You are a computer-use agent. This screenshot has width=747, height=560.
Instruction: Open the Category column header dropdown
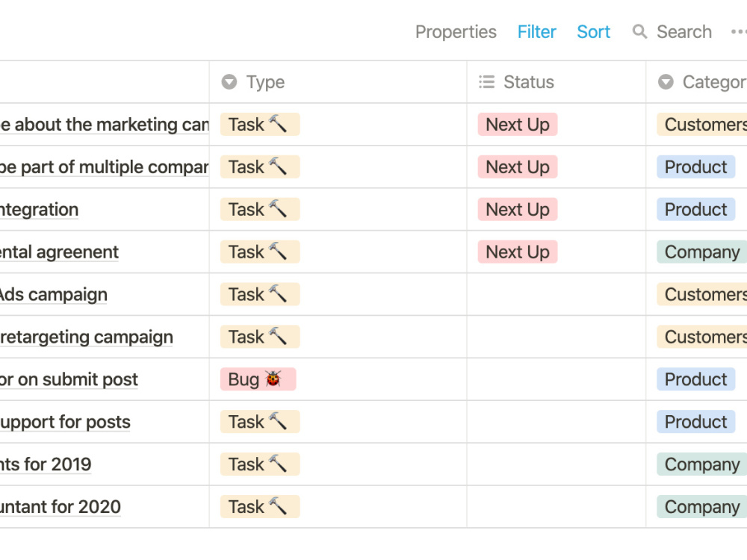696,82
